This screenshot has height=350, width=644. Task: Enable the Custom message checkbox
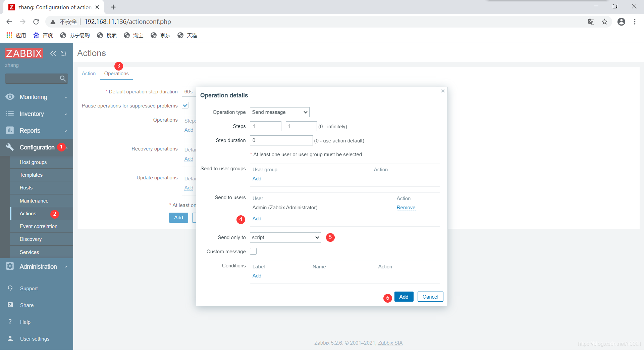253,251
